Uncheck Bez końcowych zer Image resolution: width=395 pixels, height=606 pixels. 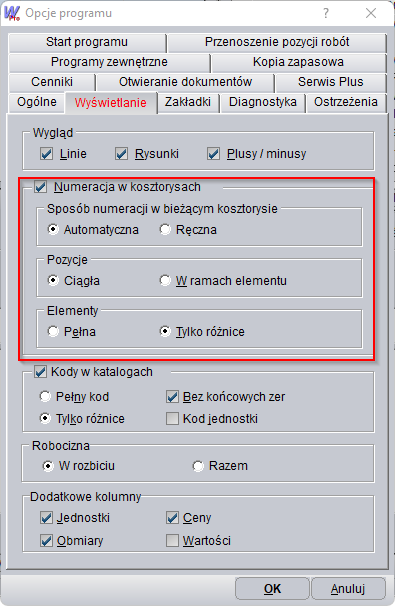tap(172, 397)
